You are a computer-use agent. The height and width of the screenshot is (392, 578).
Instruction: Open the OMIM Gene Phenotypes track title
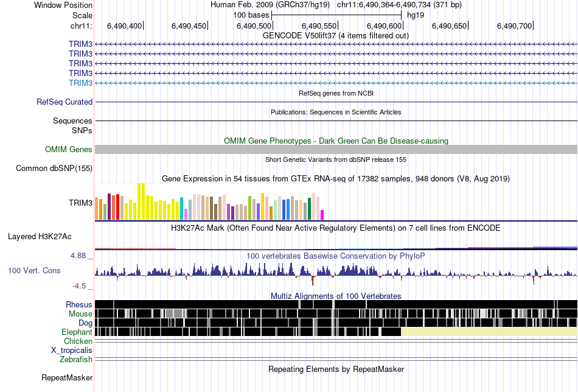[336, 141]
